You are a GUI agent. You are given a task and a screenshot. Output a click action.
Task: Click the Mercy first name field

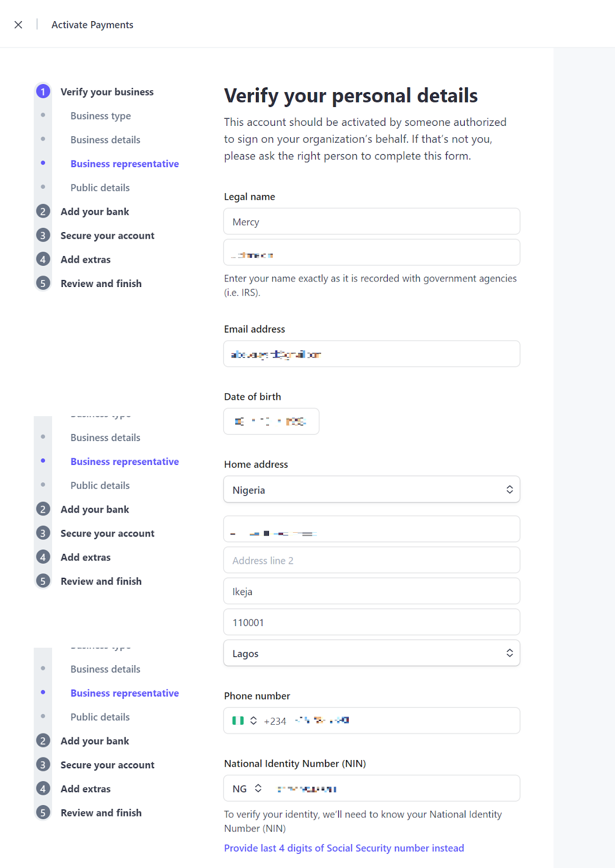point(371,221)
